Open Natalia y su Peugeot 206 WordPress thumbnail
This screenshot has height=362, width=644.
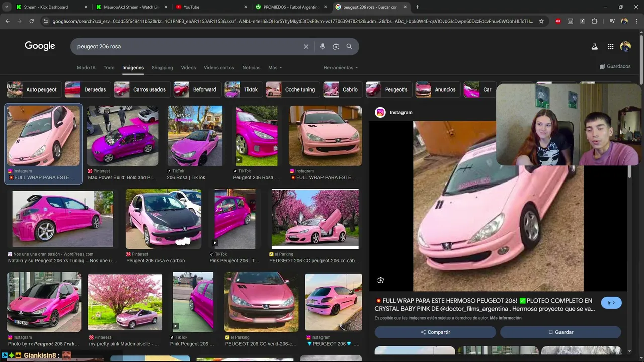tap(63, 219)
